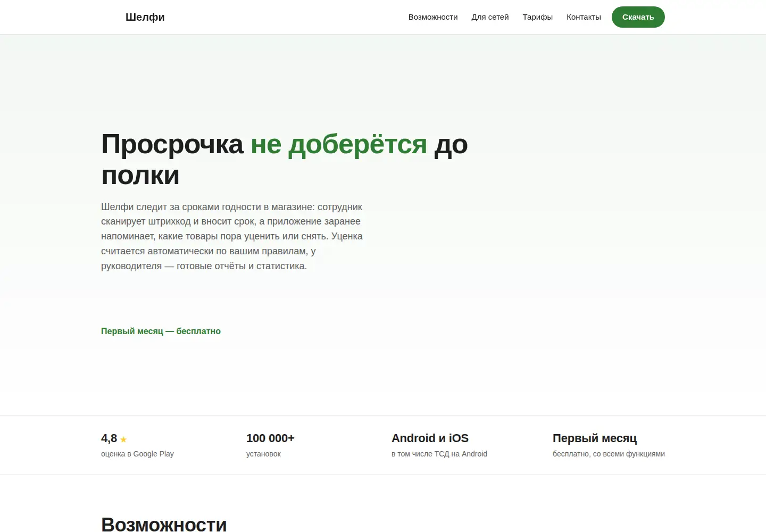Go to Возможности in the top navigation

tap(433, 17)
